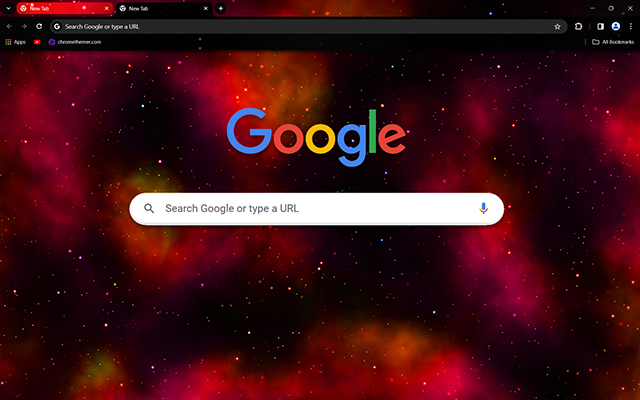Open the tab search dropdown arrow
640x400 pixels.
[x=8, y=8]
